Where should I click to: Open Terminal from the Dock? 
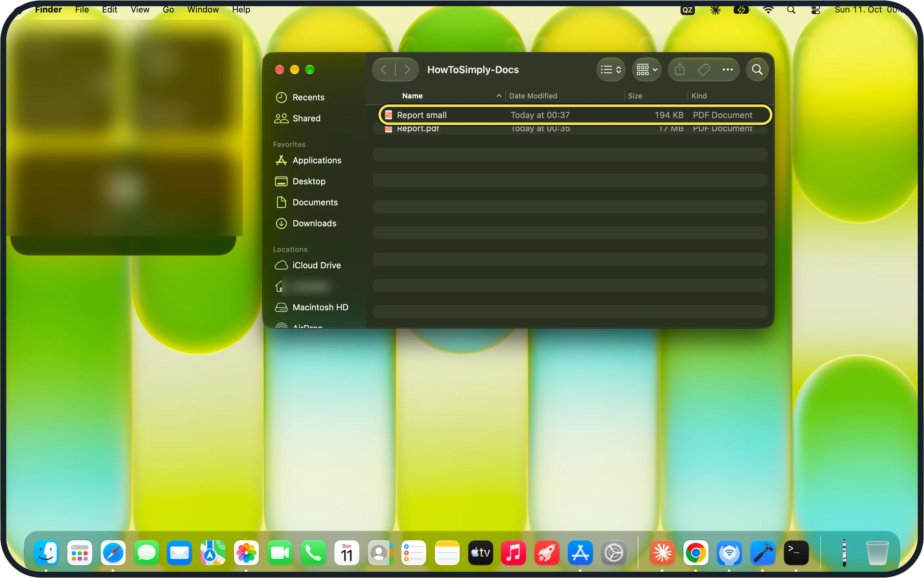click(796, 553)
